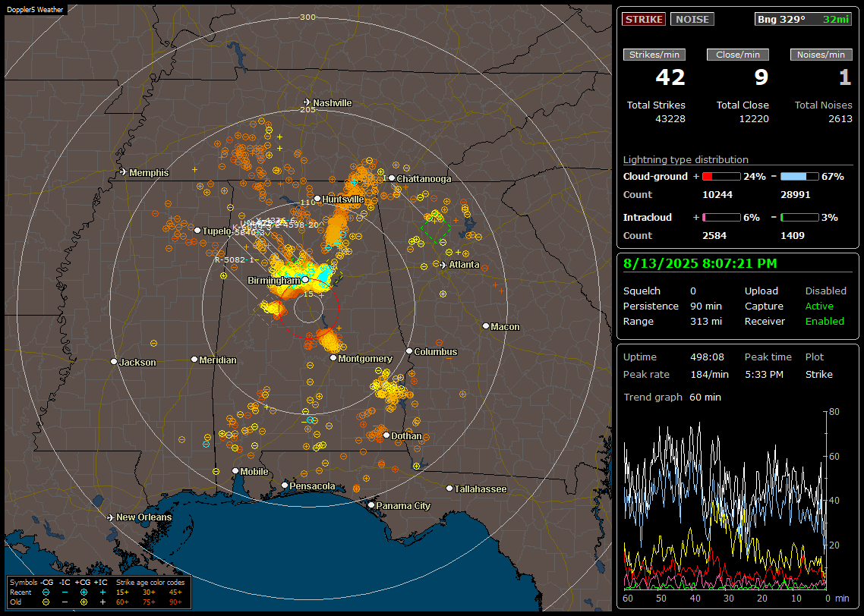Click the Columbus city dot
The image size is (864, 616).
tap(409, 350)
